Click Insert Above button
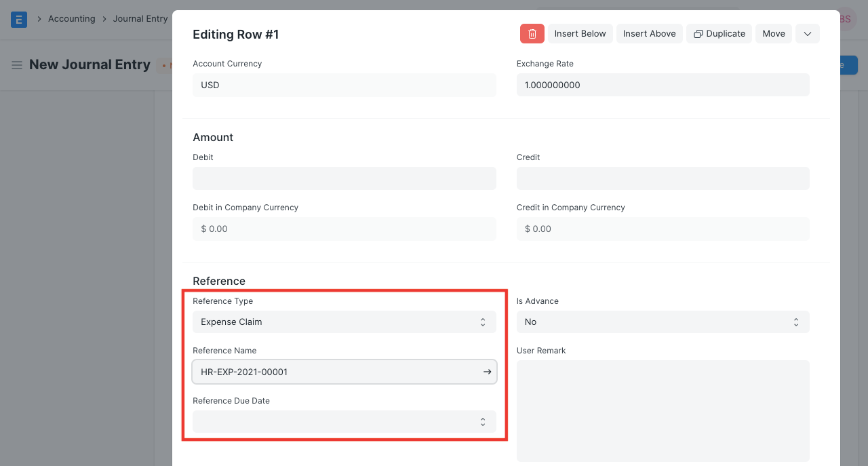Viewport: 868px width, 466px height. click(649, 34)
